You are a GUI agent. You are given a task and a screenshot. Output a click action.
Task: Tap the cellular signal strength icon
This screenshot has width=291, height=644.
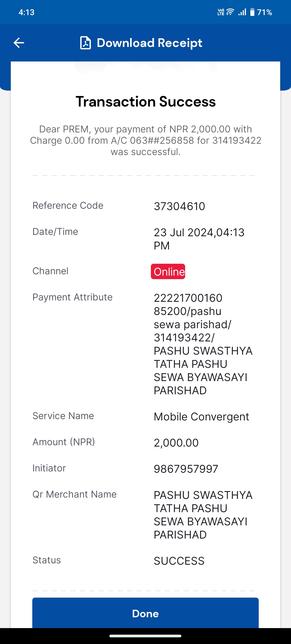click(x=242, y=12)
